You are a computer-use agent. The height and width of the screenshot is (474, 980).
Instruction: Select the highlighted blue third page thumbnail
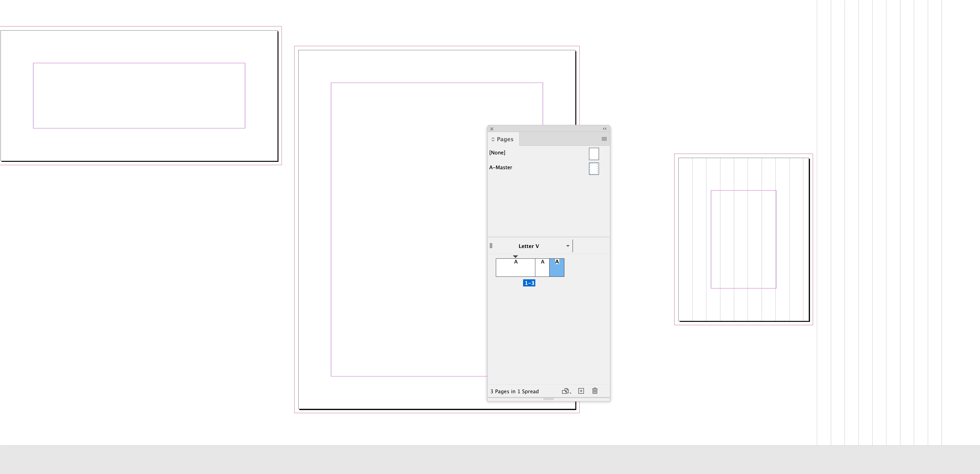coord(557,269)
